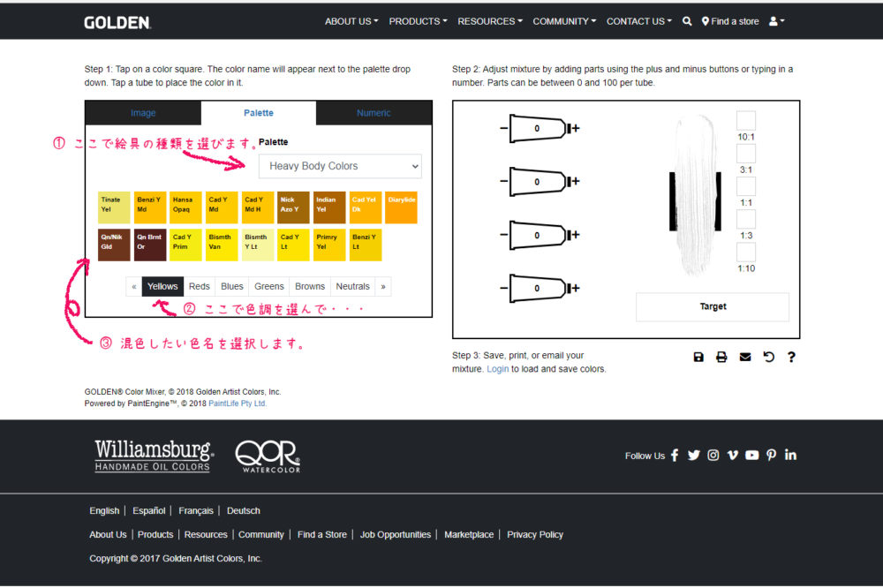Reset the mixture with the undo icon
The height and width of the screenshot is (588, 883).
click(768, 357)
